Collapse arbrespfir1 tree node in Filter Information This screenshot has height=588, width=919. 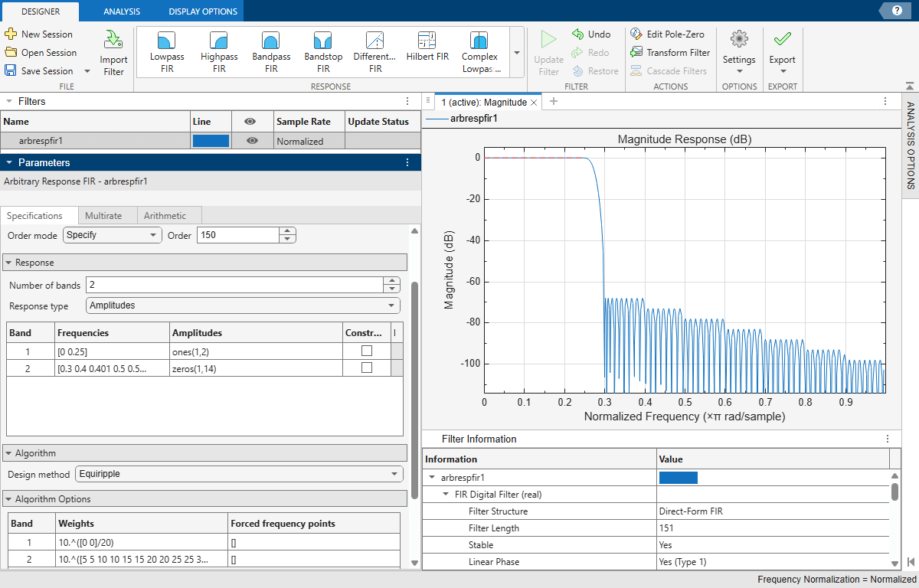tap(432, 478)
